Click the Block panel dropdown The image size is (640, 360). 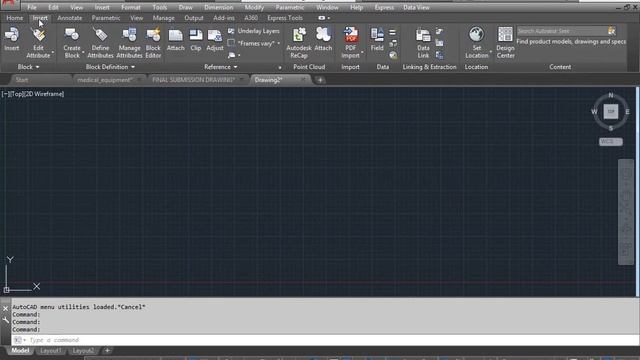[x=28, y=67]
